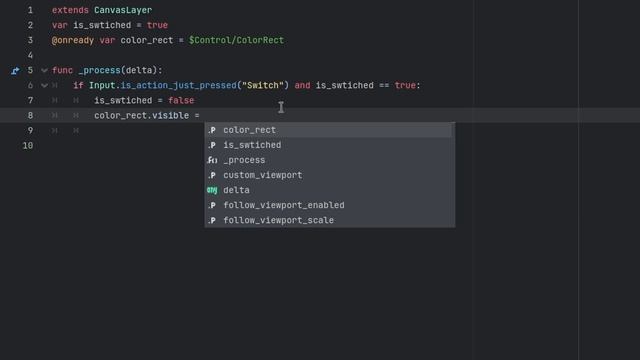Viewport: 640px width, 360px height.
Task: Click the true value on line 2
Action: [x=157, y=25]
